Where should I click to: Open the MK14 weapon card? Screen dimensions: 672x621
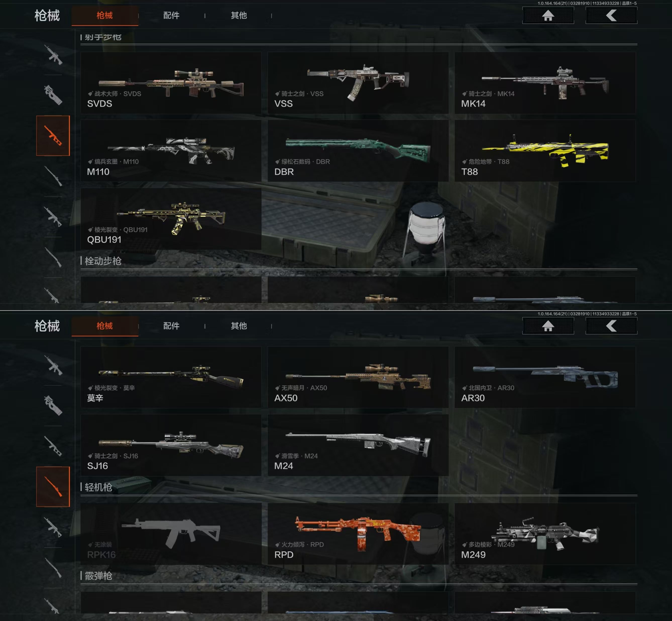[545, 83]
